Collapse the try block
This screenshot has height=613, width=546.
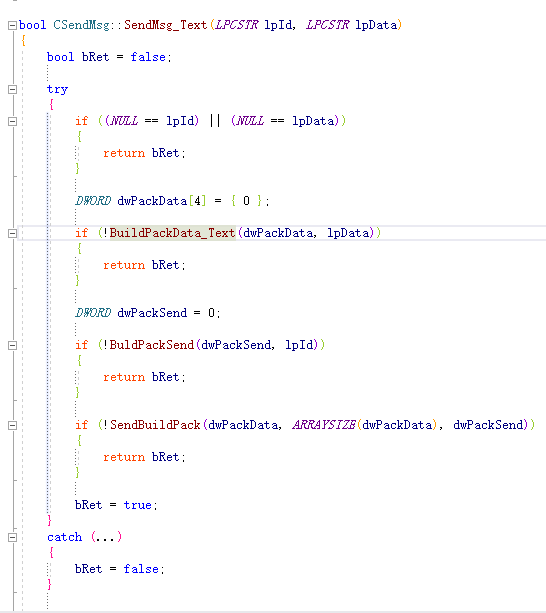coord(13,90)
